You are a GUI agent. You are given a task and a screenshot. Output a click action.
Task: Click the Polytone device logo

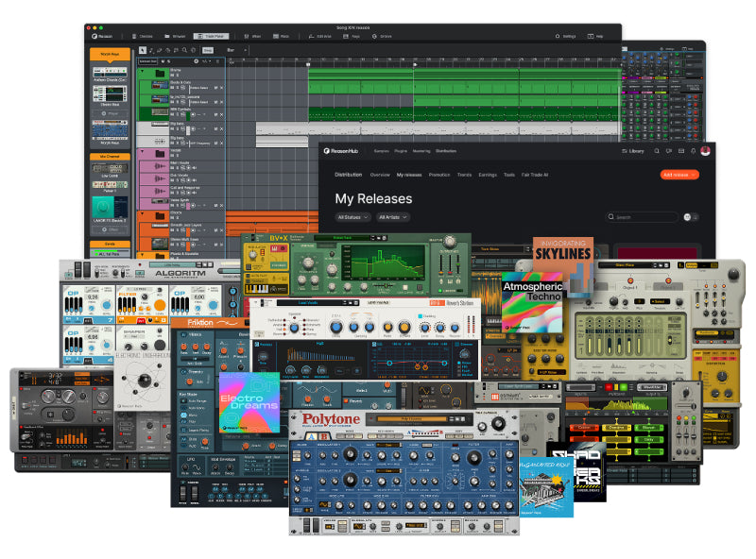coord(332,420)
